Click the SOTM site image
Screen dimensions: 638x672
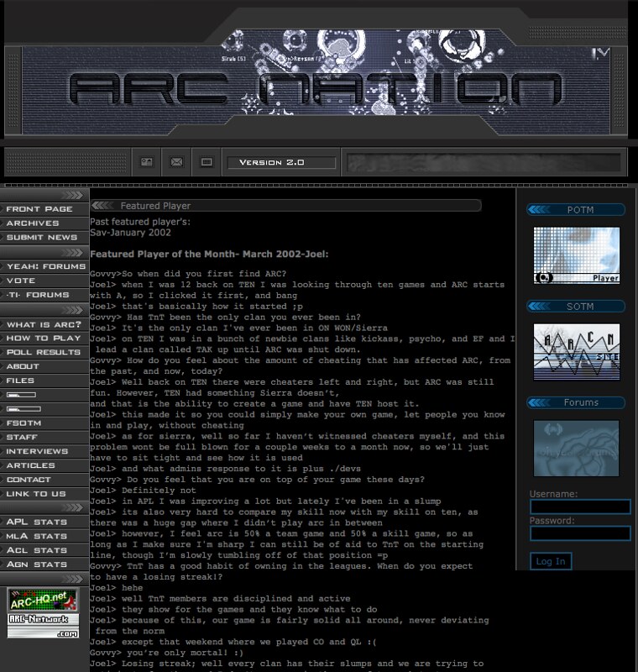(x=577, y=351)
